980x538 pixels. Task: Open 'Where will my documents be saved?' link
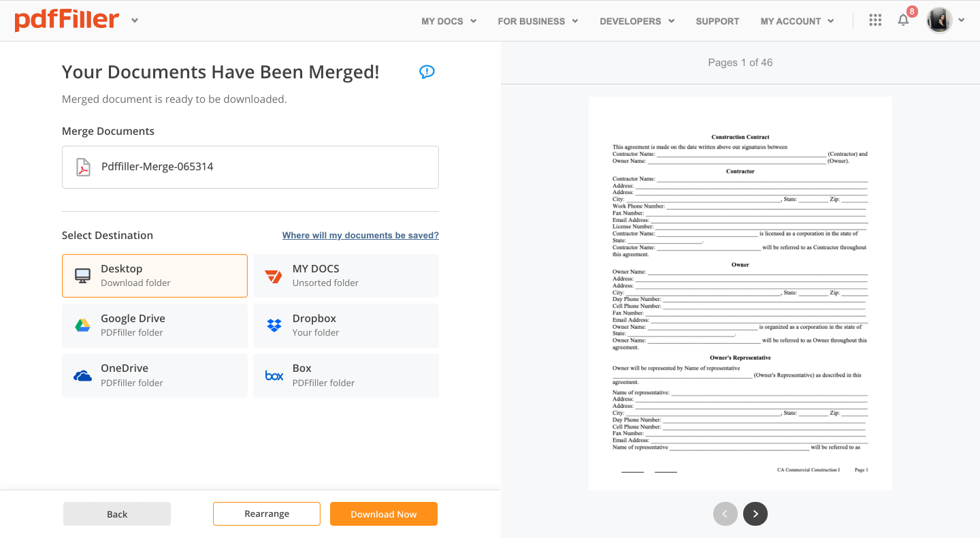pos(361,236)
